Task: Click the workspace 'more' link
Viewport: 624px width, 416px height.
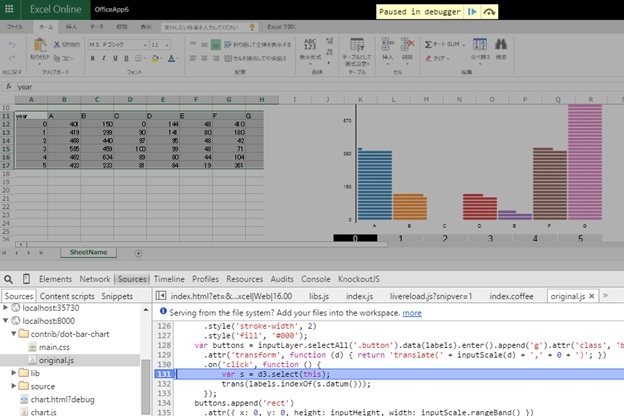Action: coord(412,313)
